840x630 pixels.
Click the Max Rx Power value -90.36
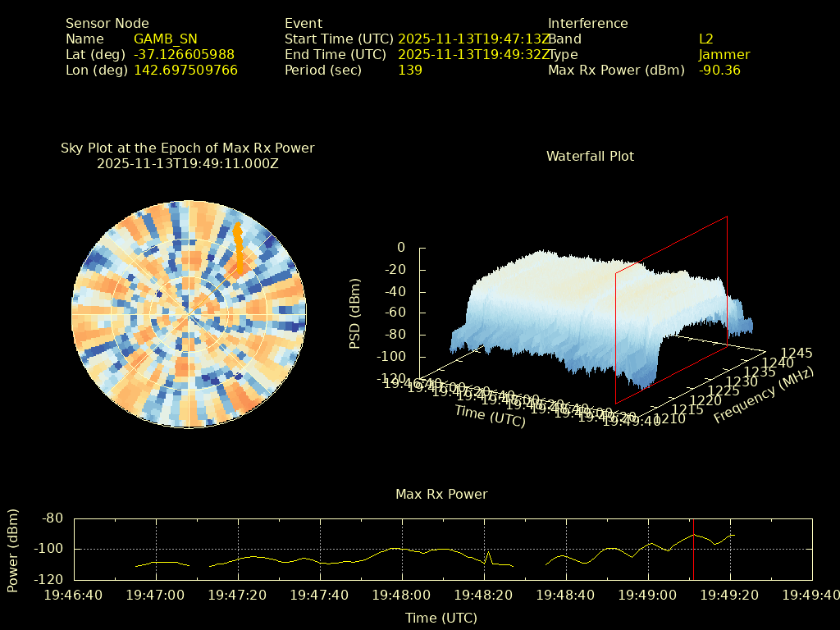(x=719, y=70)
